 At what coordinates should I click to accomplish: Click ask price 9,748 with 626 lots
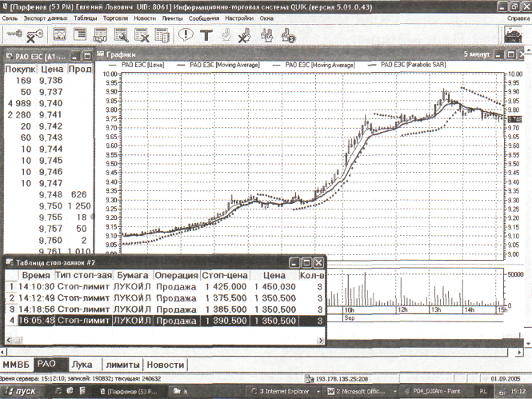click(x=50, y=194)
